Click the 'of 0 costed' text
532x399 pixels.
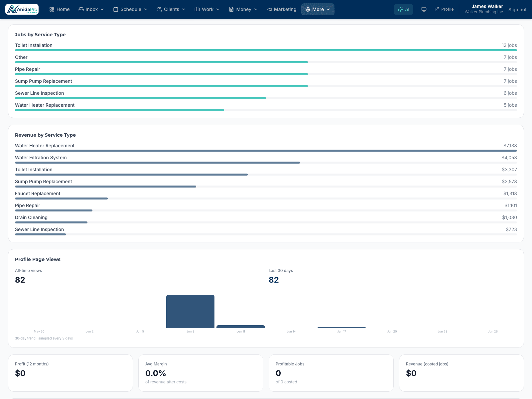point(286,382)
